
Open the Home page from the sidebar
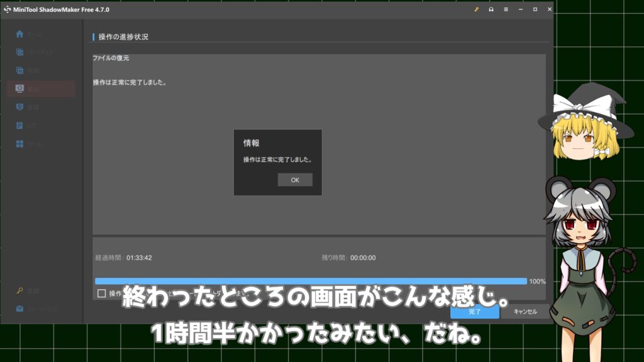click(29, 34)
